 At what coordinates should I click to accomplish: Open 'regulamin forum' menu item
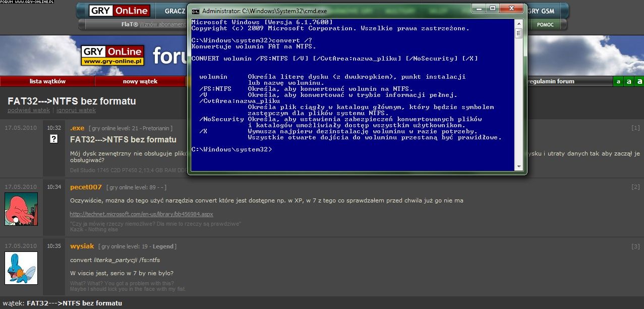click(x=551, y=81)
